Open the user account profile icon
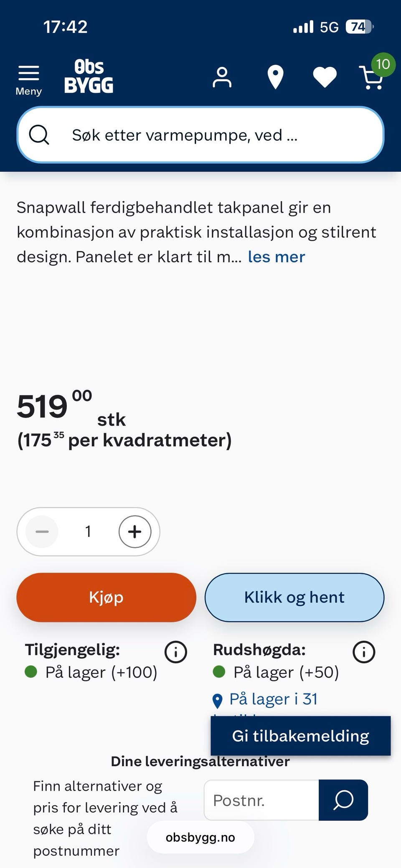The width and height of the screenshot is (401, 868). point(222,77)
